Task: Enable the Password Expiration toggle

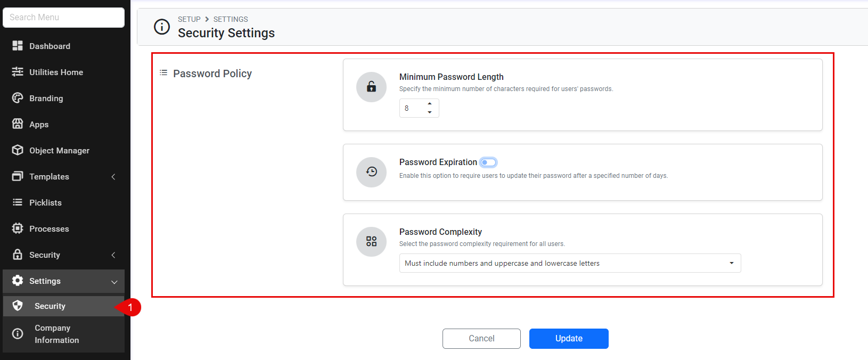Action: 488,162
